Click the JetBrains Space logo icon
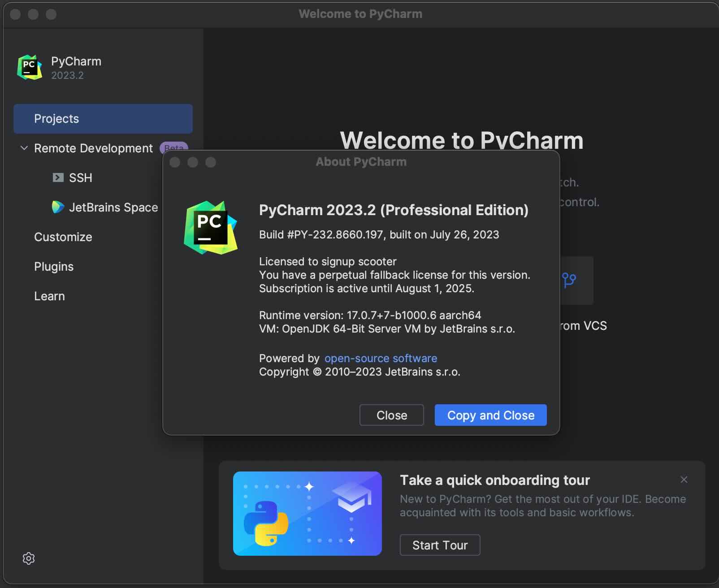The height and width of the screenshot is (588, 719). 58,207
